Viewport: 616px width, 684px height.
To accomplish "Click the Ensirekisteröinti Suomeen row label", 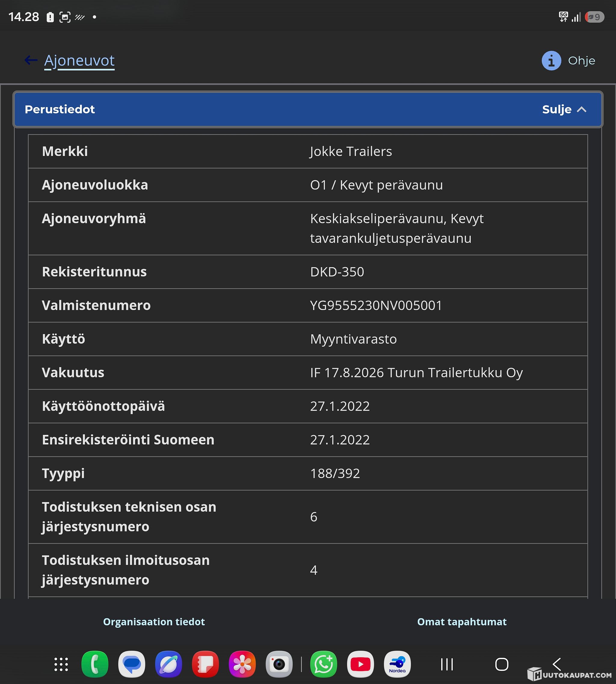I will pyautogui.click(x=128, y=440).
